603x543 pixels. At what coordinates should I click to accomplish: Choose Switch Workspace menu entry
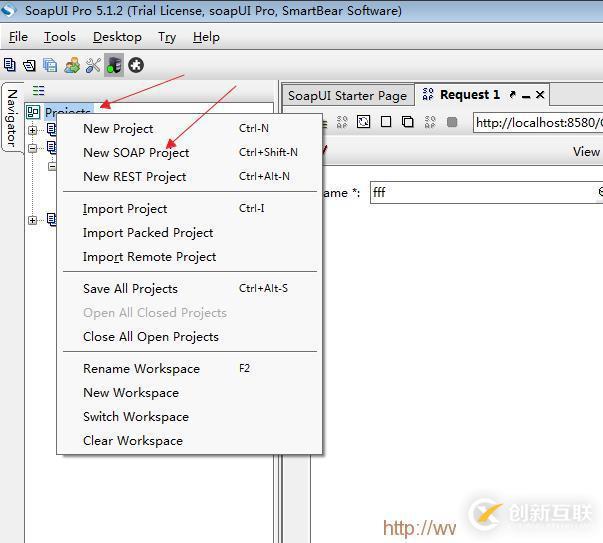[x=189, y=416]
